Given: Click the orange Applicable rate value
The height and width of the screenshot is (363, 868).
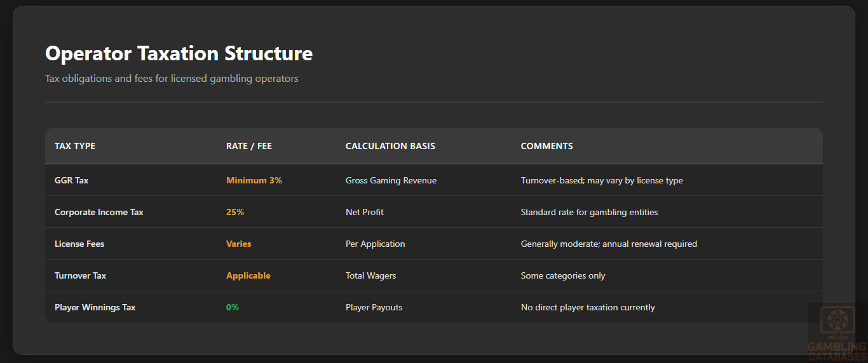Looking at the screenshot, I should click(x=248, y=275).
